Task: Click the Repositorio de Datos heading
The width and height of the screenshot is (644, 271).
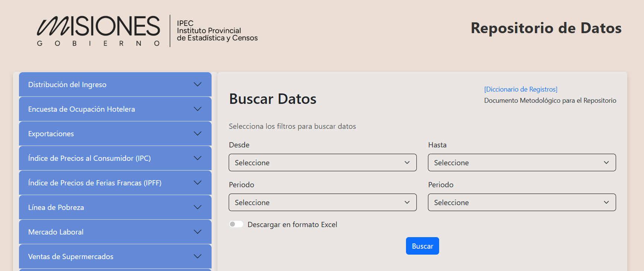Action: tap(546, 28)
